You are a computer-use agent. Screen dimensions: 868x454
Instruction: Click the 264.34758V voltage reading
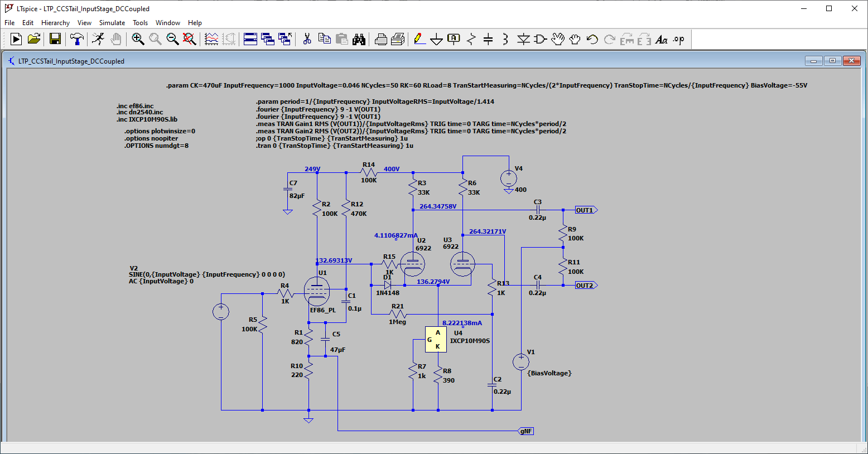pos(438,206)
